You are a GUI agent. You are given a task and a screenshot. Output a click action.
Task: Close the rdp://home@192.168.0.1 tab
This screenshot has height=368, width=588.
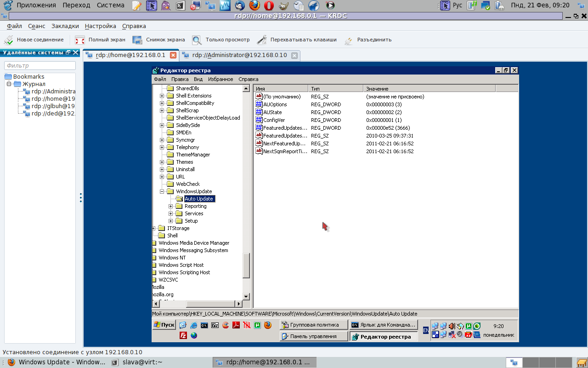173,55
